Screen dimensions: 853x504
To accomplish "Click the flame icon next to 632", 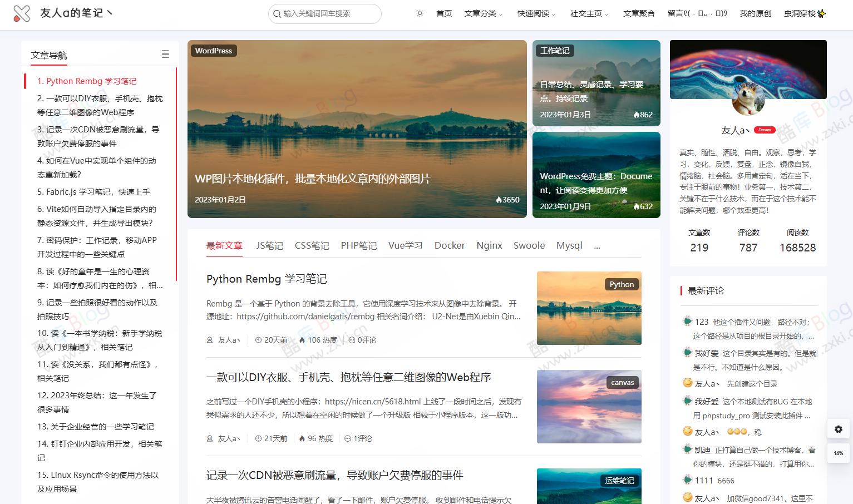I will [637, 206].
